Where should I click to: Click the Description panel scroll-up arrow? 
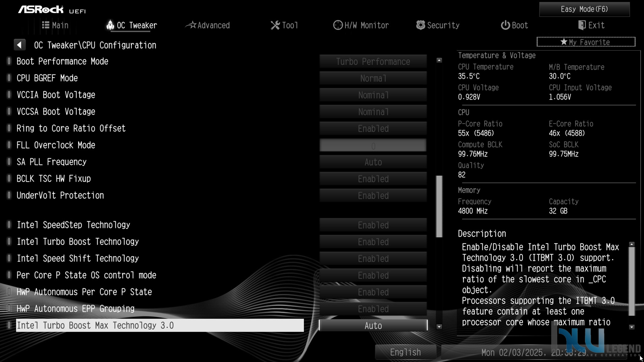pos(632,244)
